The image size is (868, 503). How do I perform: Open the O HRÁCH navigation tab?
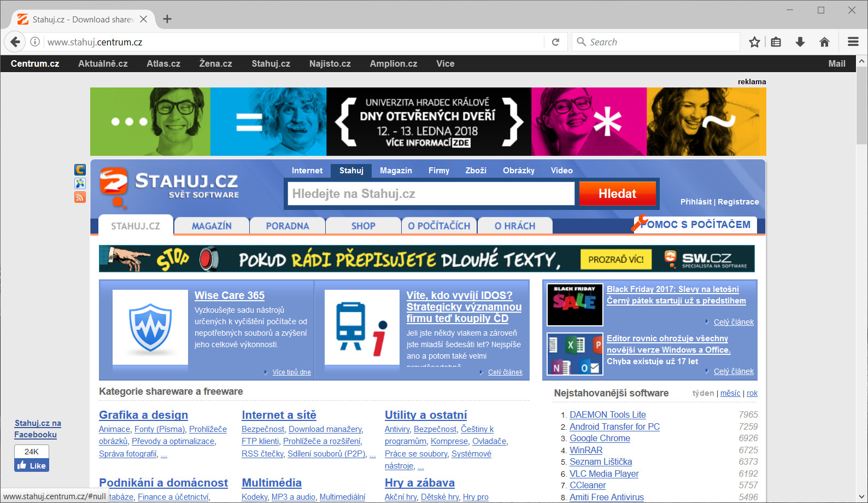pyautogui.click(x=515, y=226)
